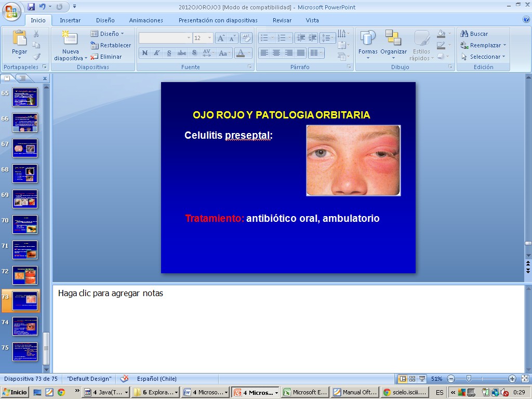Open the font size dropdown
This screenshot has height=399, width=532.
pos(209,38)
